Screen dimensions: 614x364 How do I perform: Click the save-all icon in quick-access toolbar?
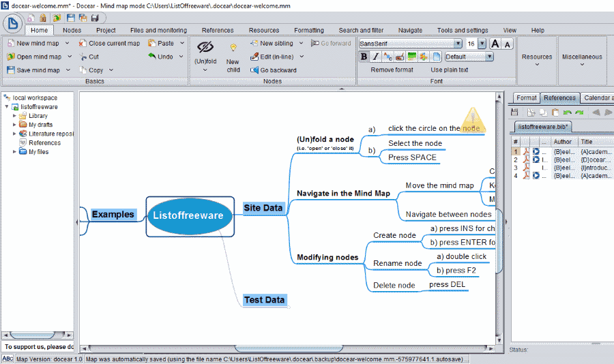click(x=83, y=18)
